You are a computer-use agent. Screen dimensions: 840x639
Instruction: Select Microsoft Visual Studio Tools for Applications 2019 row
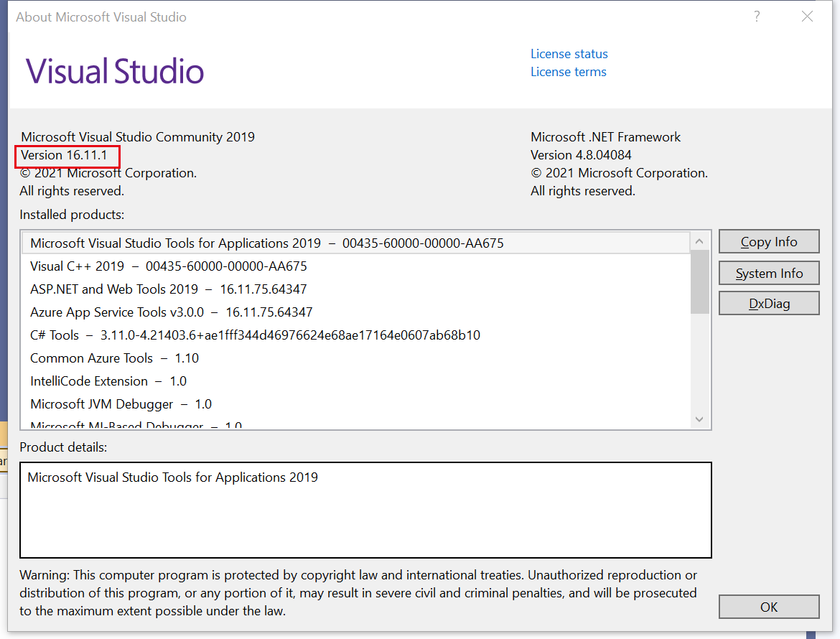(x=355, y=243)
